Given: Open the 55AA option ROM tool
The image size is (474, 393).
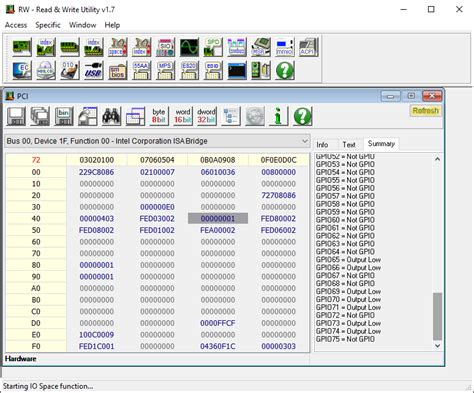Looking at the screenshot, I should (x=141, y=70).
